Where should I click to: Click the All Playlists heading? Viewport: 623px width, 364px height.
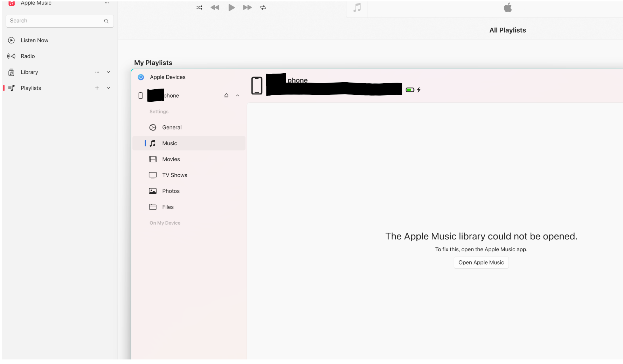[507, 30]
